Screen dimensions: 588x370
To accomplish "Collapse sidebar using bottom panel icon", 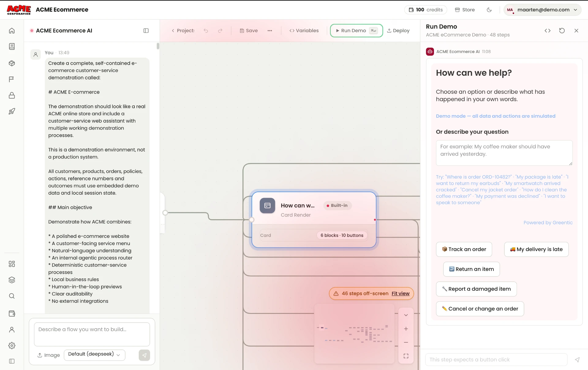I will point(12,361).
